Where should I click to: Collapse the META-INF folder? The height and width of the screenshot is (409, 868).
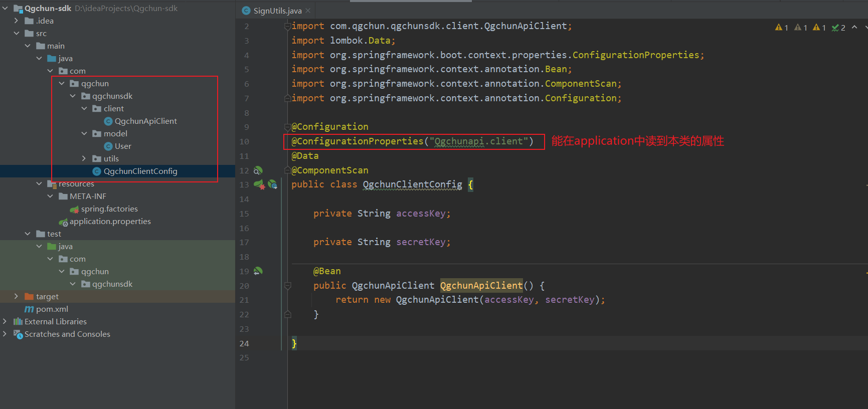(50, 196)
